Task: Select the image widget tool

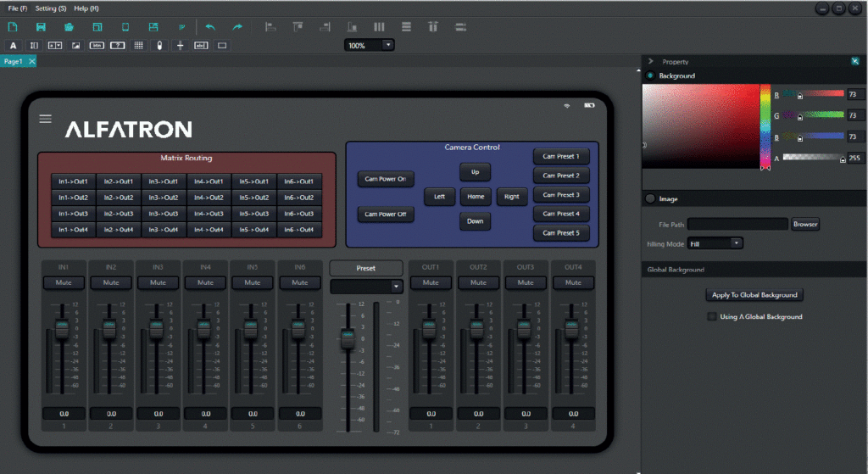Action: point(75,46)
